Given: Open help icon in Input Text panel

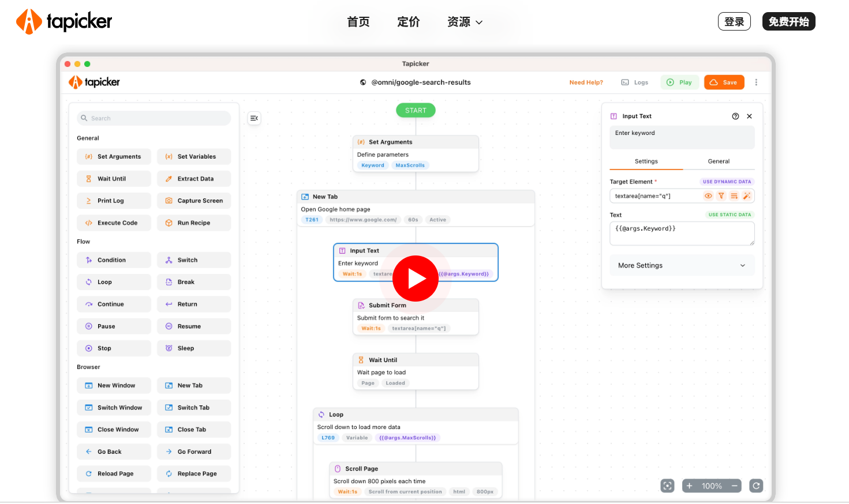Looking at the screenshot, I should pos(735,116).
